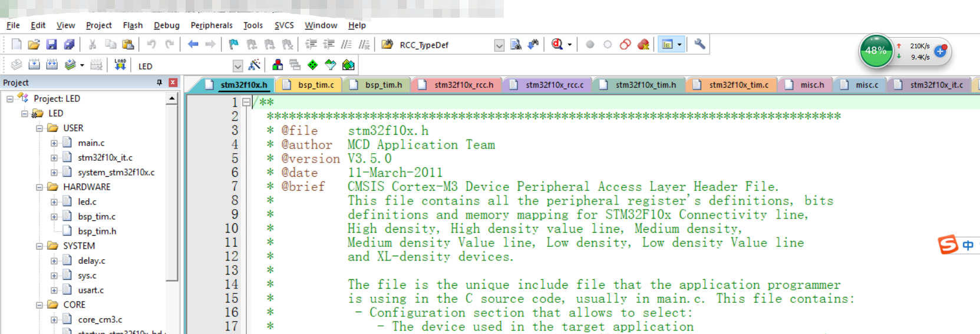
Task: Open the Peripherals menu
Action: [212, 25]
